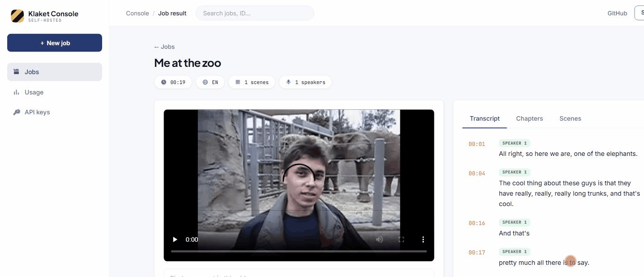The width and height of the screenshot is (644, 277).
Task: Enter video fullscreen mode
Action: [x=401, y=239]
